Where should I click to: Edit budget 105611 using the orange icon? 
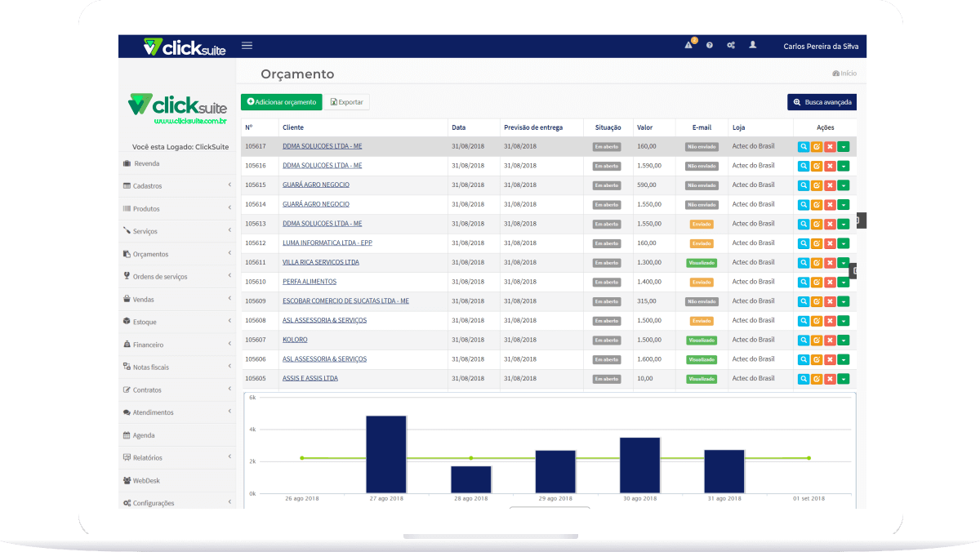click(x=817, y=263)
